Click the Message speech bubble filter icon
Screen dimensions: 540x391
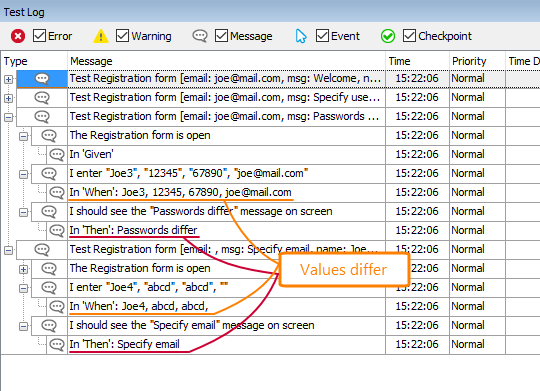200,35
